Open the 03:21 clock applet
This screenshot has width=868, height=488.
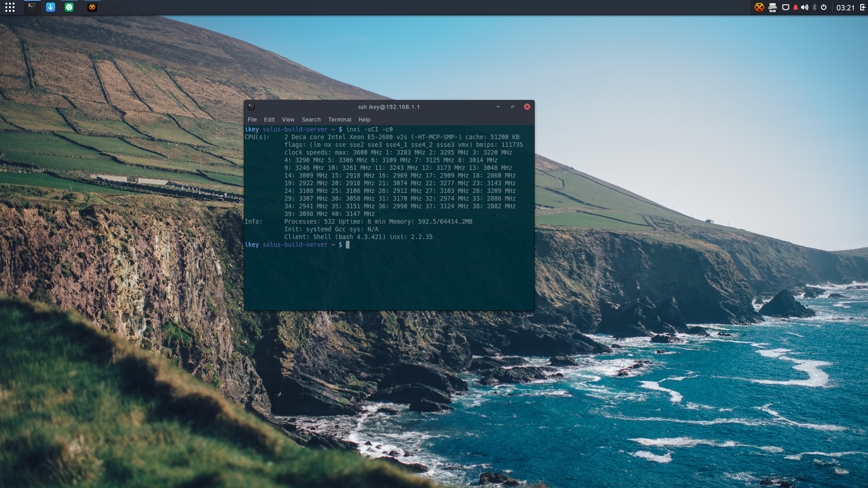845,8
